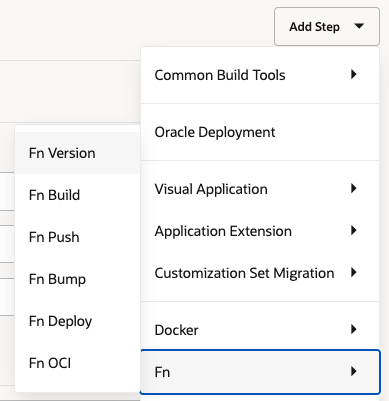The height and width of the screenshot is (401, 389).
Task: Choose Fn Deploy from submenu
Action: pyautogui.click(x=77, y=321)
